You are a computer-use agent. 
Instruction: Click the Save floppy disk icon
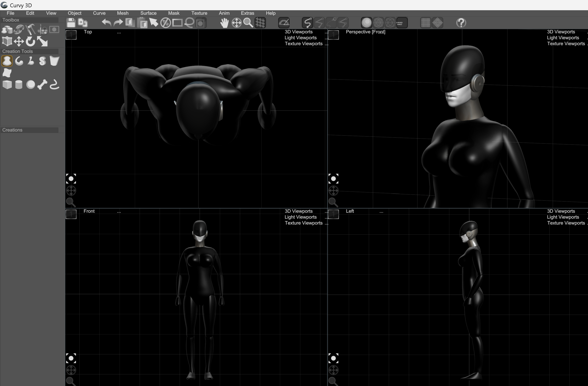(x=71, y=23)
